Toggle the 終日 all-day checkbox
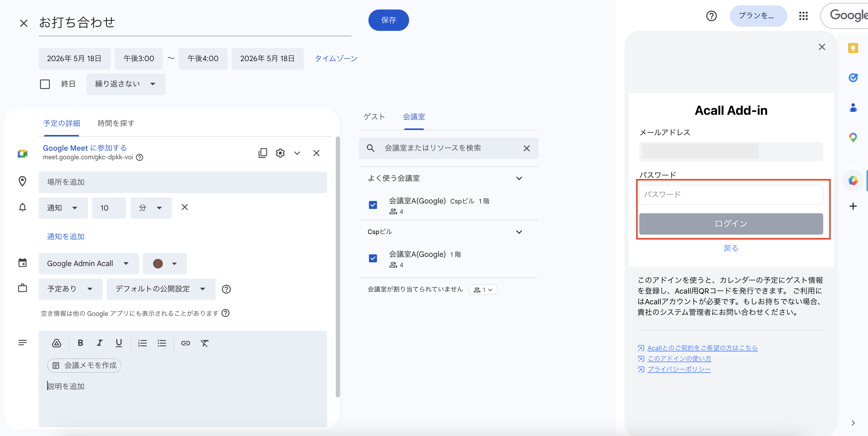The height and width of the screenshot is (436, 868). (45, 84)
